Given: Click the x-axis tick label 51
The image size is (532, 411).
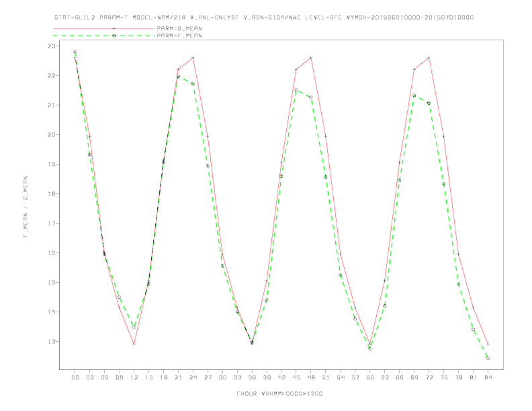Looking at the screenshot, I should (x=326, y=377).
